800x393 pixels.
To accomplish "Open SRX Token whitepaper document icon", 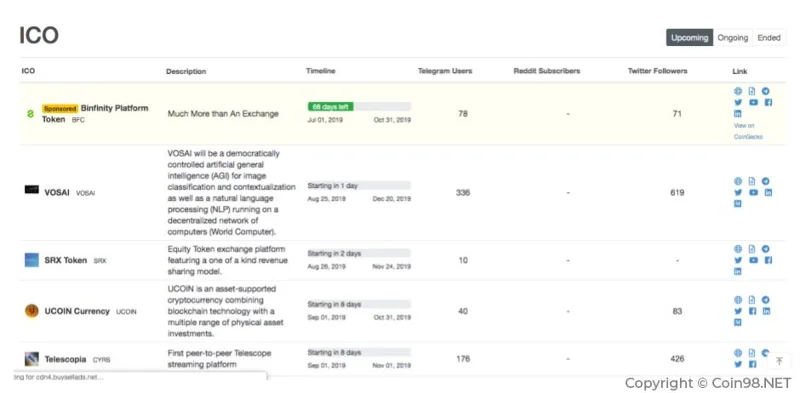I will coord(752,249).
